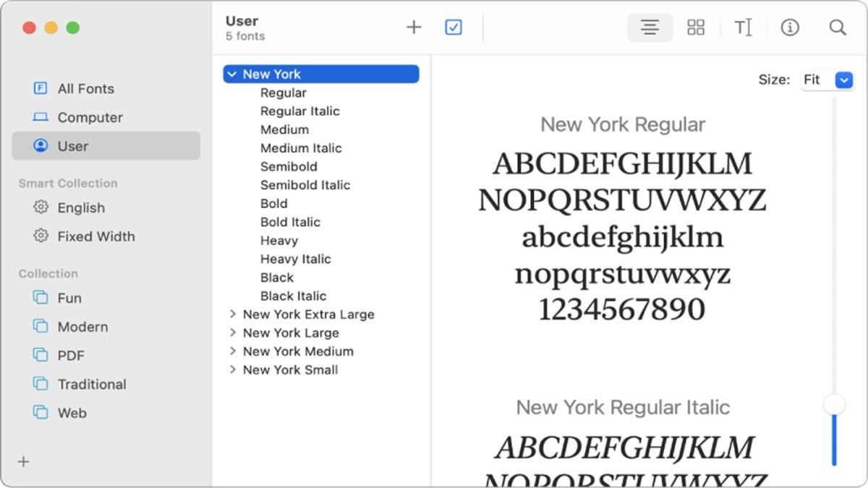This screenshot has width=868, height=488.
Task: Collapse the New York font family
Action: [231, 74]
